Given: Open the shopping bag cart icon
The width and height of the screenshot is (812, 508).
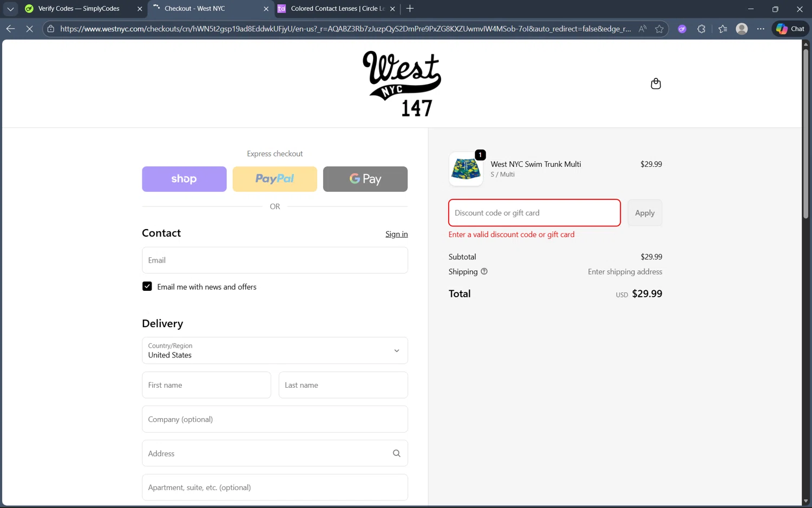Looking at the screenshot, I should point(656,83).
